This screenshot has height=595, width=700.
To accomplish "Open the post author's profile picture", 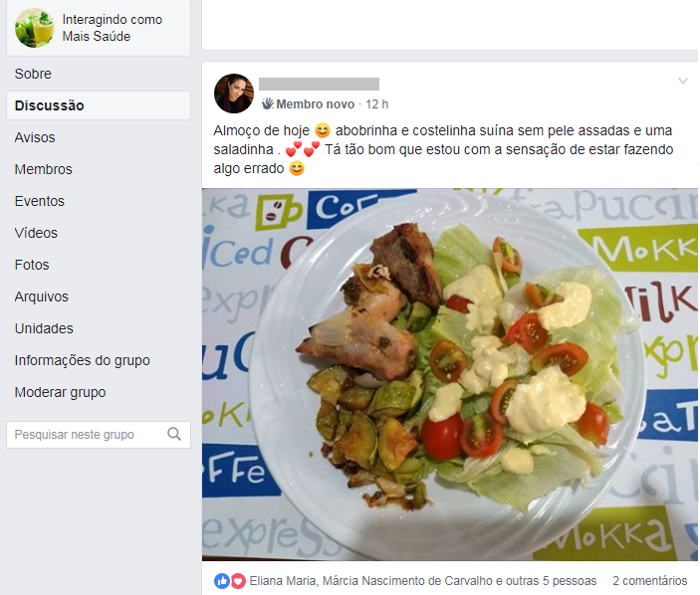I will click(234, 94).
